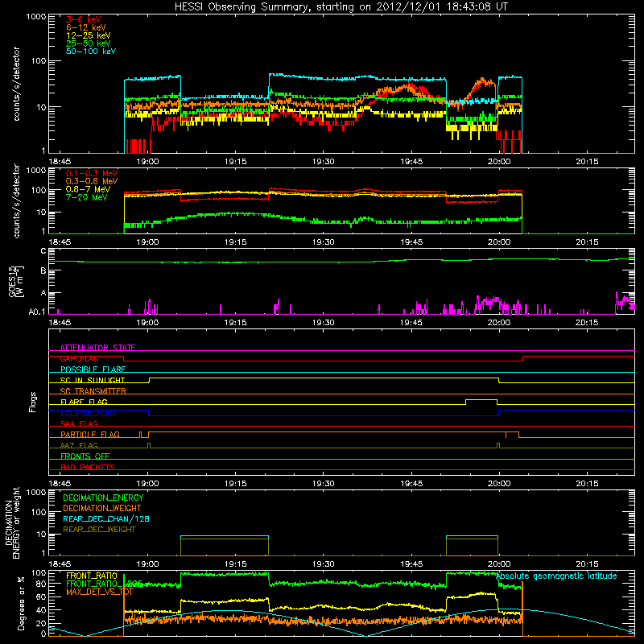644x644 pixels.
Task: Click the "C" class label on GOES axis
Action: pos(43,251)
